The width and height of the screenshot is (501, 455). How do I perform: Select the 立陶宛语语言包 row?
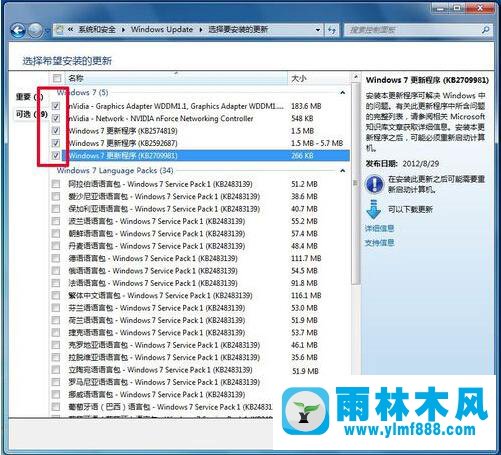pos(200,370)
